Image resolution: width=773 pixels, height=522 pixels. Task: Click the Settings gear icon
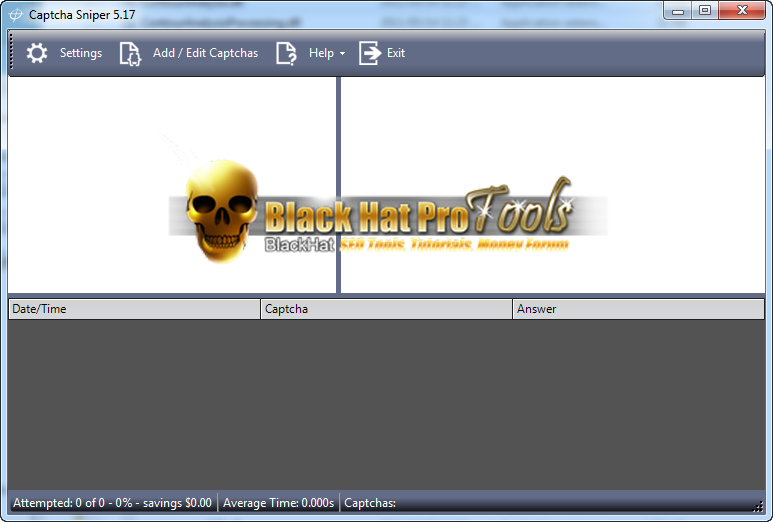click(37, 53)
